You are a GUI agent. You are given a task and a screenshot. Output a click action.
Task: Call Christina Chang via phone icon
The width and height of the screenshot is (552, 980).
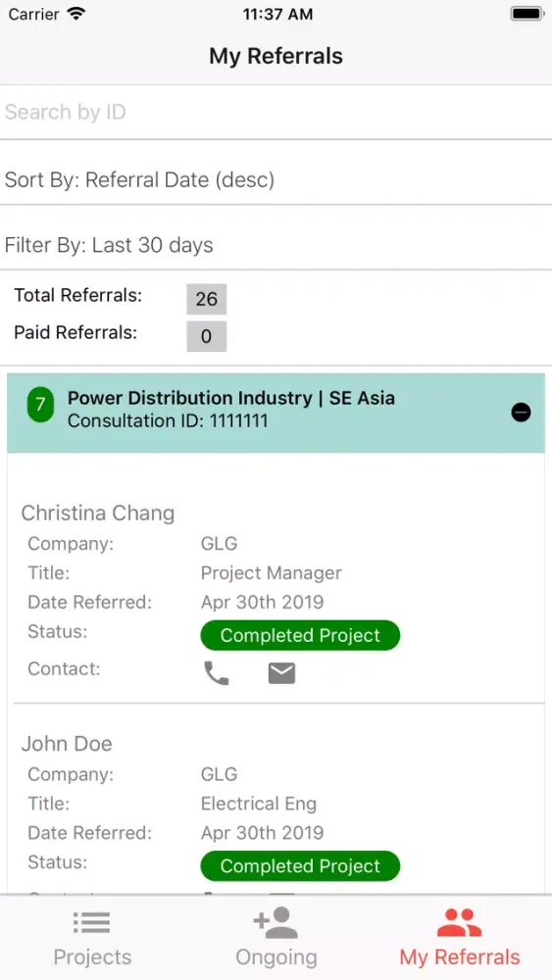[x=217, y=673]
